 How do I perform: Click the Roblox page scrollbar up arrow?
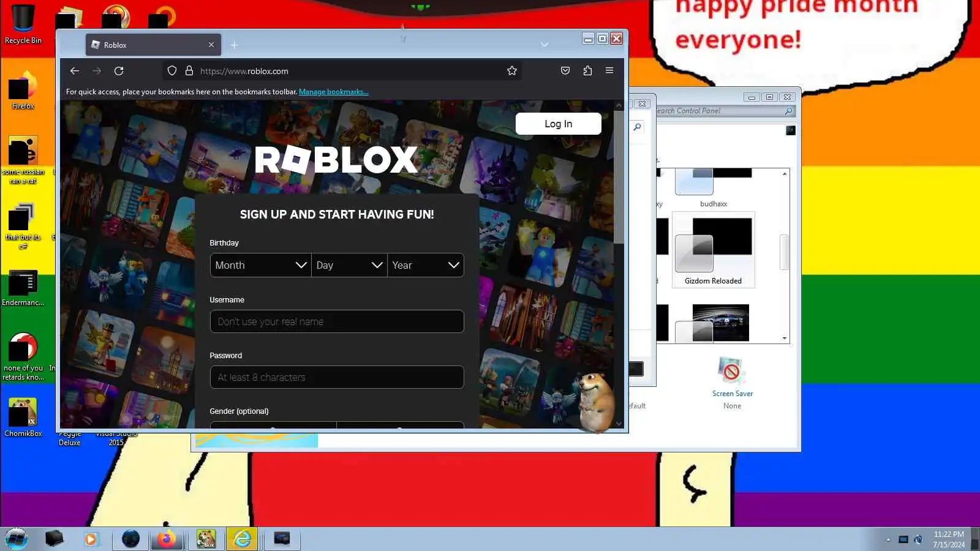(x=619, y=105)
